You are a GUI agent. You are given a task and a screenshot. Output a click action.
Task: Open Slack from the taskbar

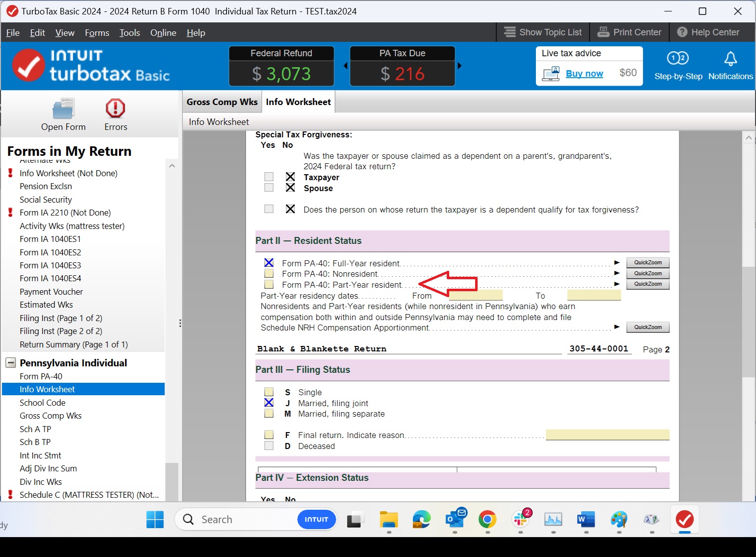(x=521, y=519)
